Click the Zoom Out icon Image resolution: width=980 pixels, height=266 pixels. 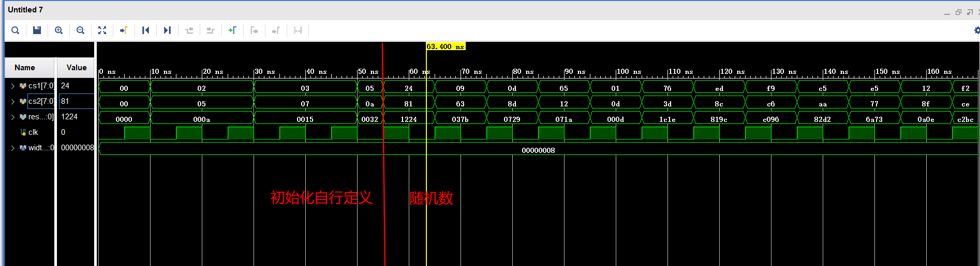(80, 30)
